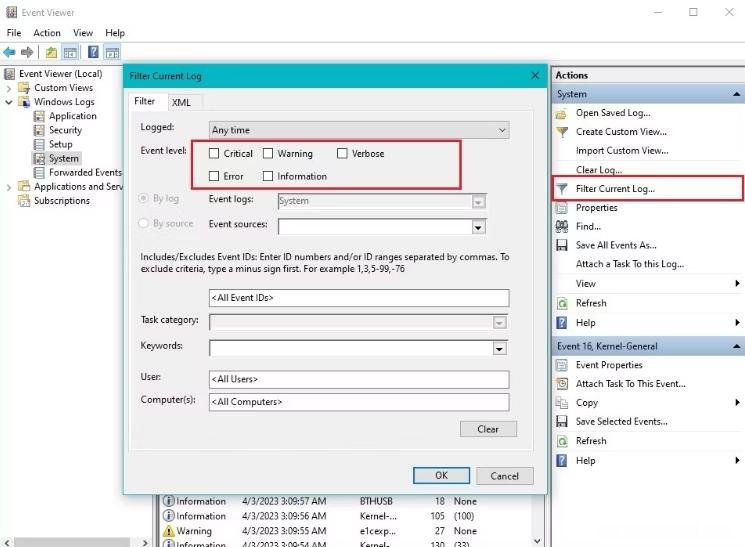Click the Subscriptions icon in tree
The image size is (745, 547).
[x=24, y=201]
